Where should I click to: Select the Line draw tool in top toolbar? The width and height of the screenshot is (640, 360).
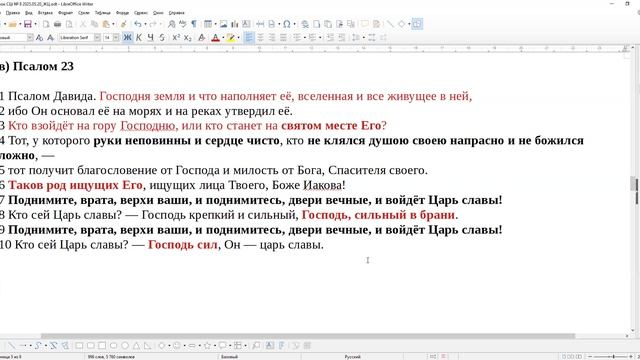click(390, 24)
